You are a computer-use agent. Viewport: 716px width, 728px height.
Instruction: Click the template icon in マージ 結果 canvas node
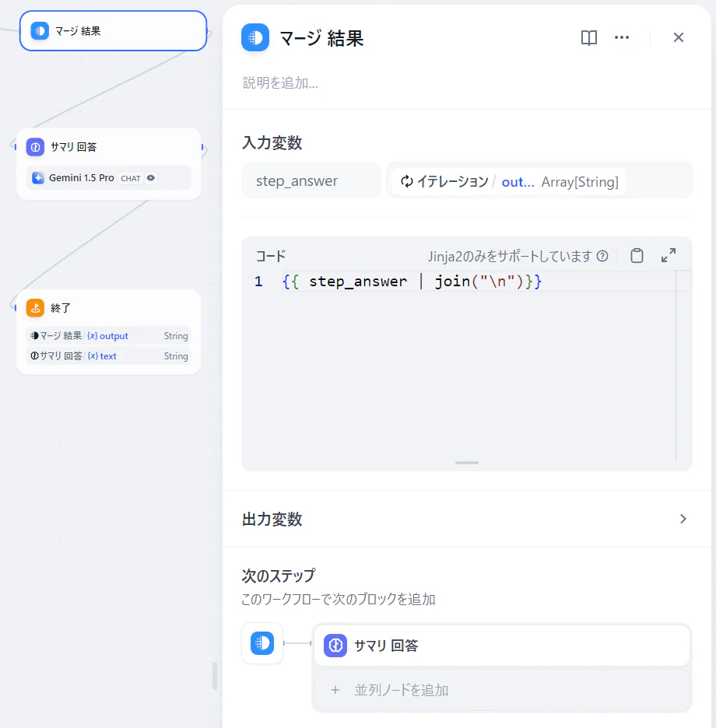point(40,30)
